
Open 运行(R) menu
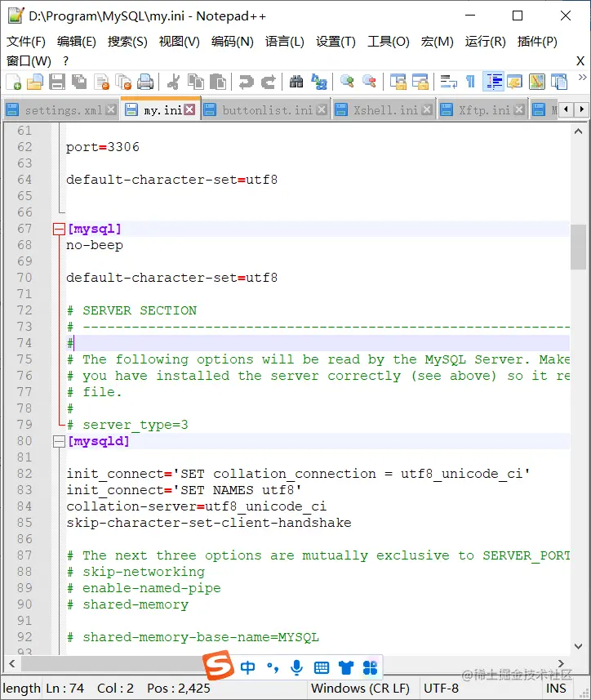485,42
